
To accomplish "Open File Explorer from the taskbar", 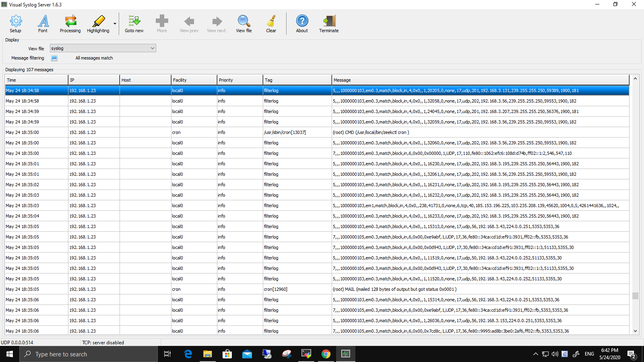I will tap(207, 354).
